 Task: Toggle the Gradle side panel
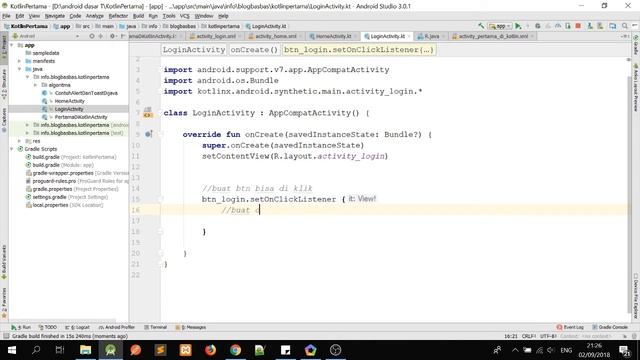pos(636,45)
